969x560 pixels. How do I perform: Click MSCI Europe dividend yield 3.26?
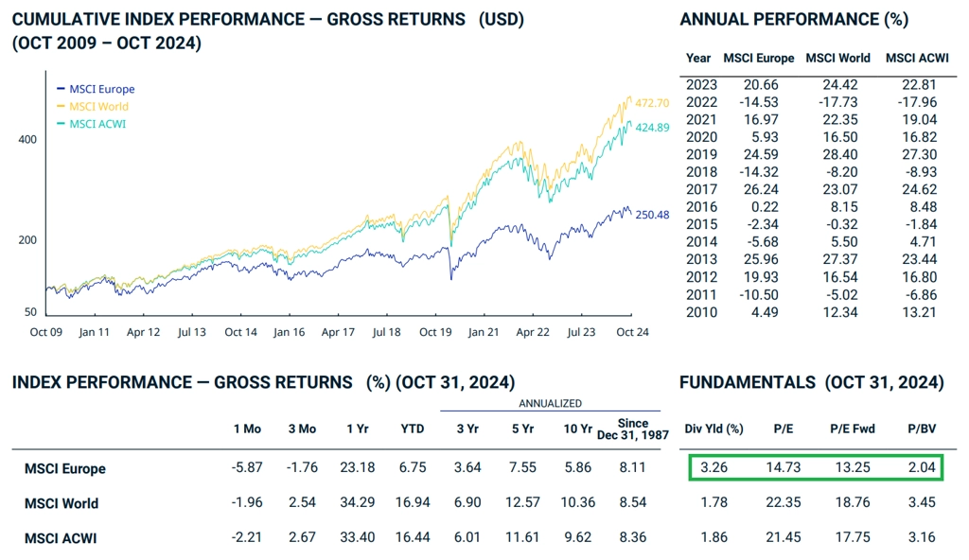click(x=714, y=468)
